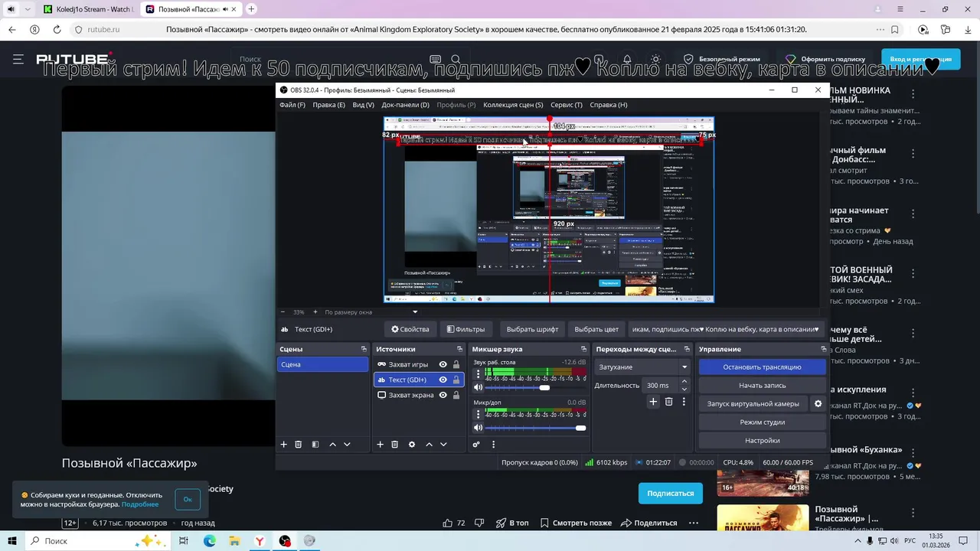Click Выбрать цвет button
The height and width of the screenshot is (551, 980).
pos(596,329)
